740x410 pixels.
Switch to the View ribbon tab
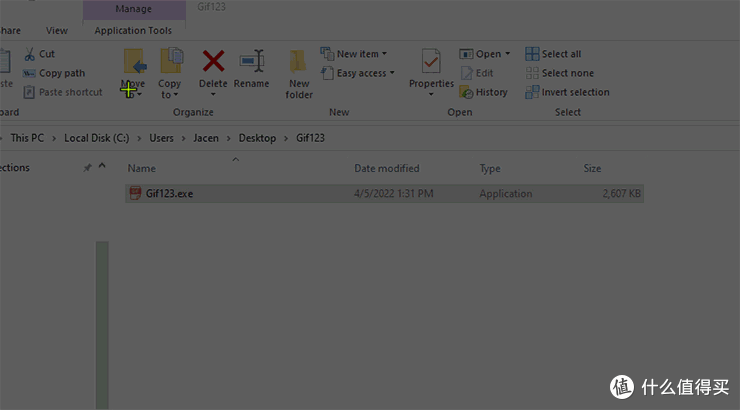point(57,31)
